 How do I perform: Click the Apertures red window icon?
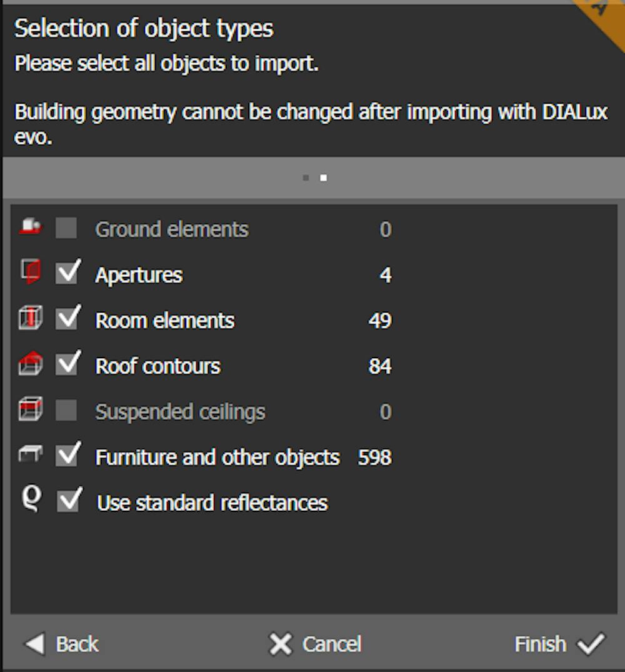point(31,272)
